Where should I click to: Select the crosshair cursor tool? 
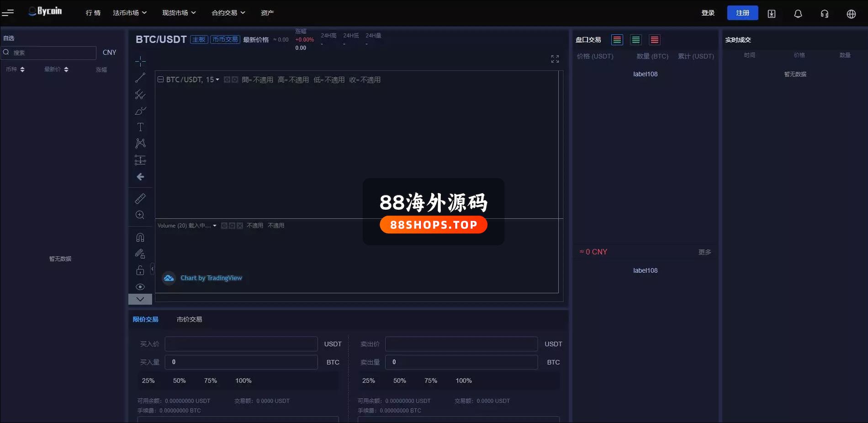point(140,61)
